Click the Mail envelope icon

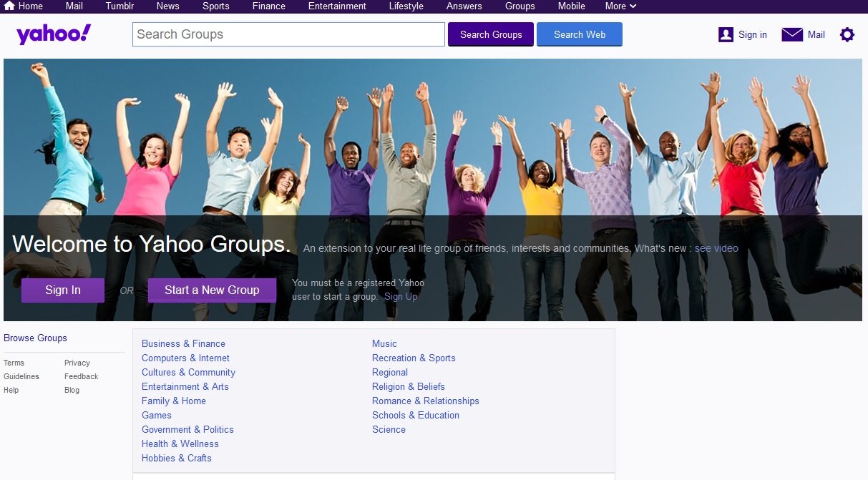792,34
